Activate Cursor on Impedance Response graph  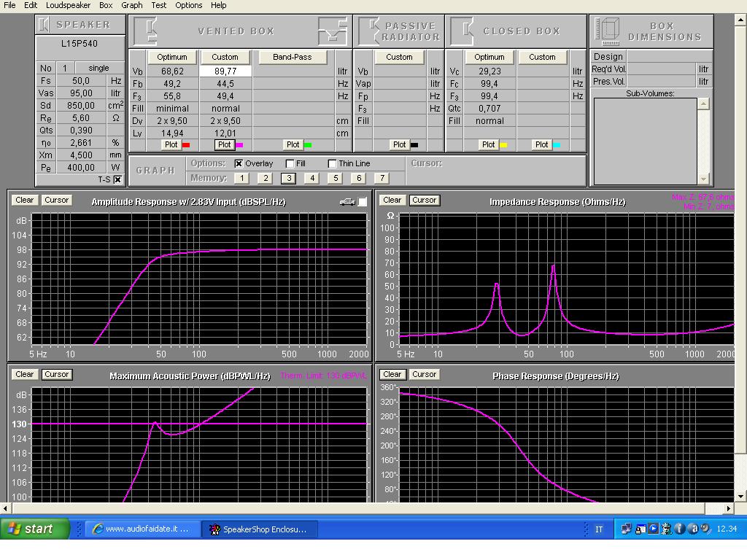pyautogui.click(x=424, y=201)
